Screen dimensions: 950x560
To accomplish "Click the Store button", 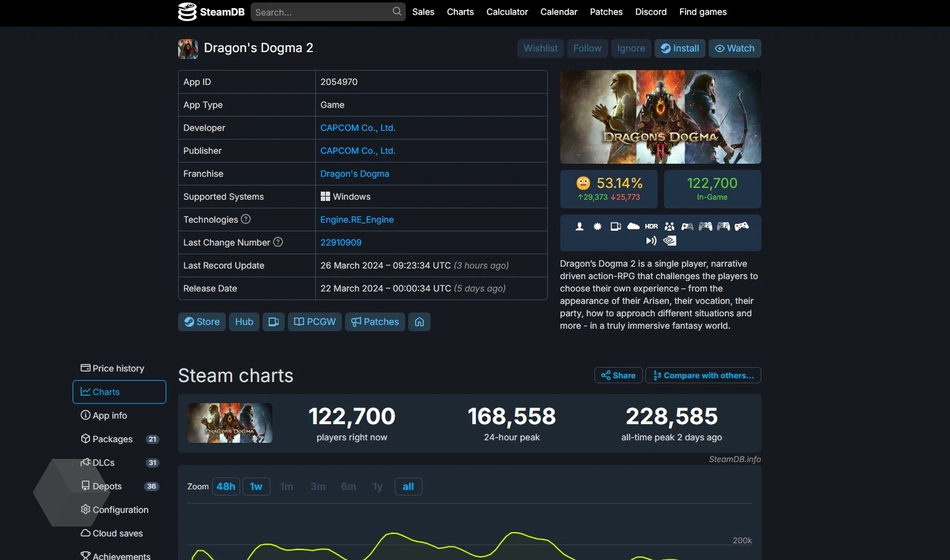I will pos(202,322).
